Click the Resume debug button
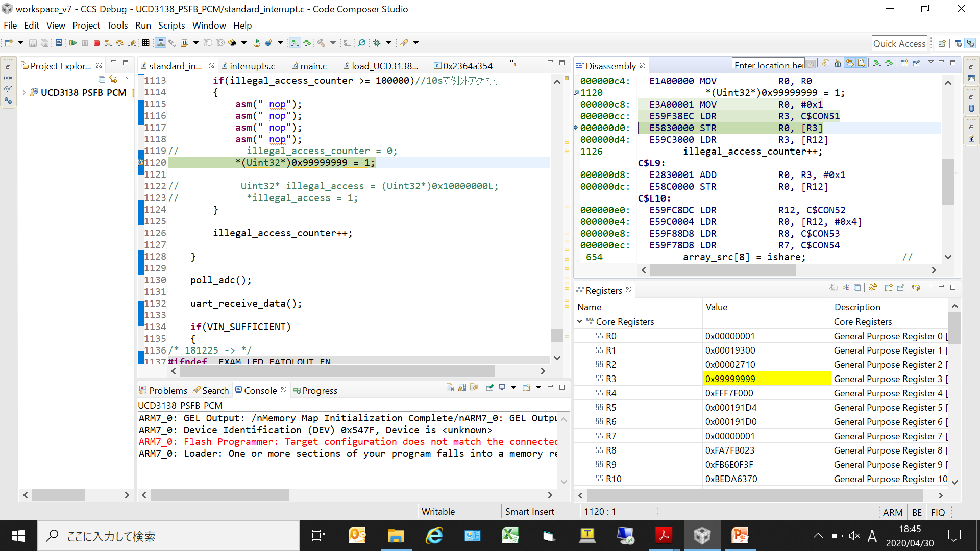 tap(73, 43)
